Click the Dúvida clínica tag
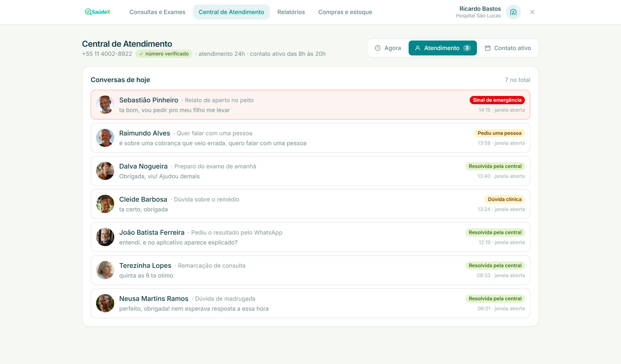The image size is (621, 364). [505, 199]
